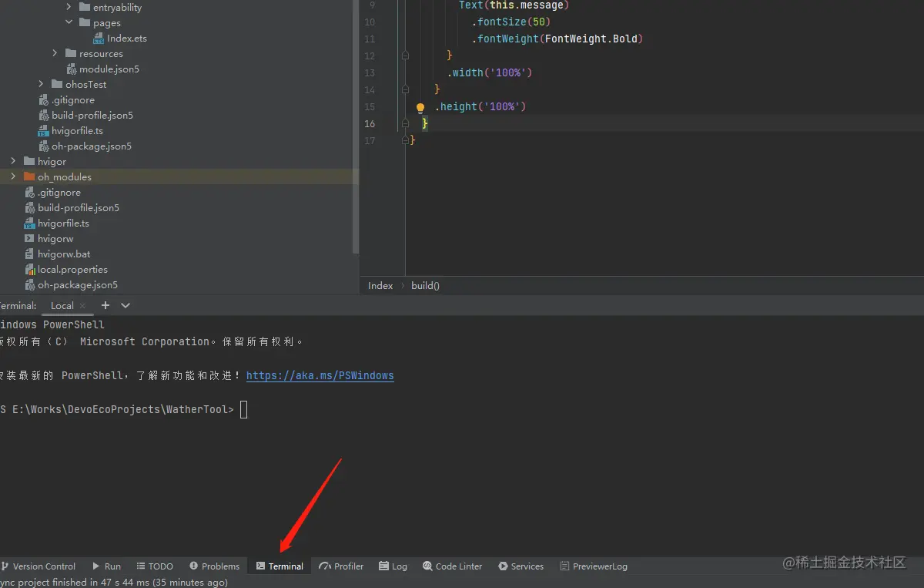Close the Local terminal tab

pyautogui.click(x=83, y=306)
